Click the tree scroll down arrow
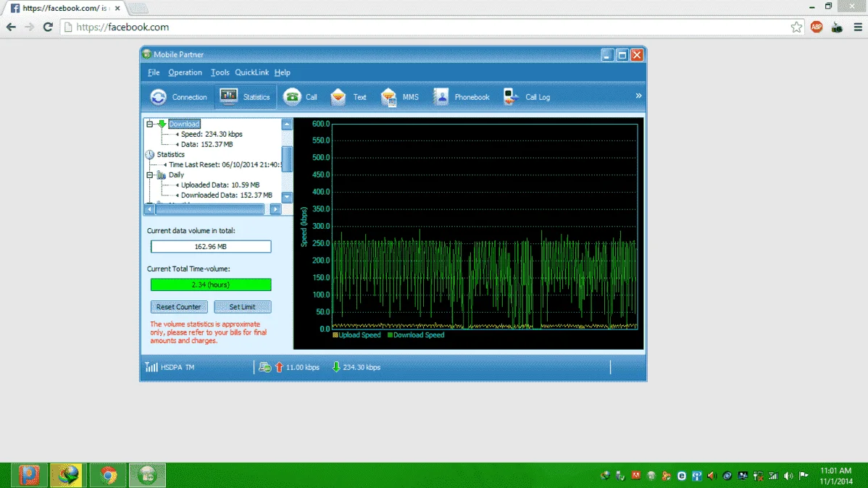 pyautogui.click(x=287, y=197)
